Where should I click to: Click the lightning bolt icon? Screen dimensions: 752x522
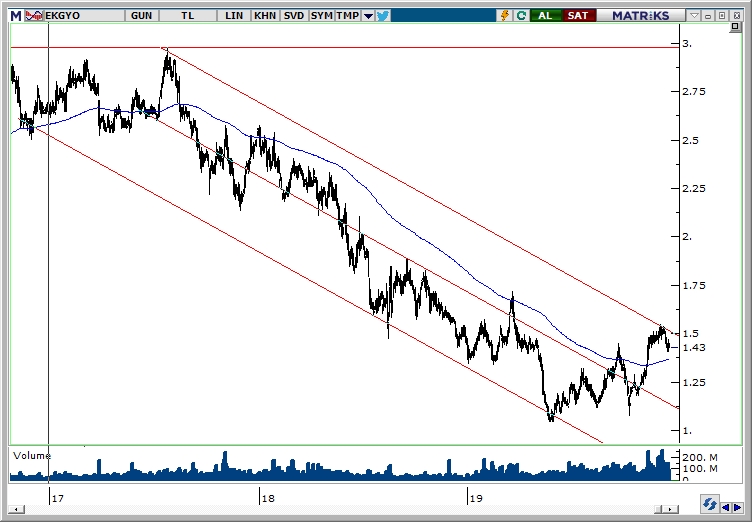pos(505,16)
